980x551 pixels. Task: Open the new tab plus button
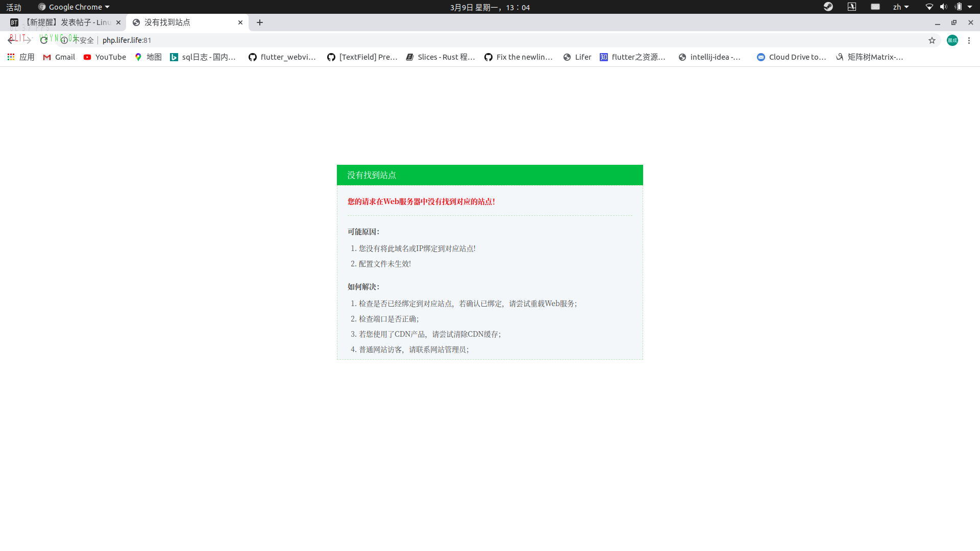[x=260, y=22]
